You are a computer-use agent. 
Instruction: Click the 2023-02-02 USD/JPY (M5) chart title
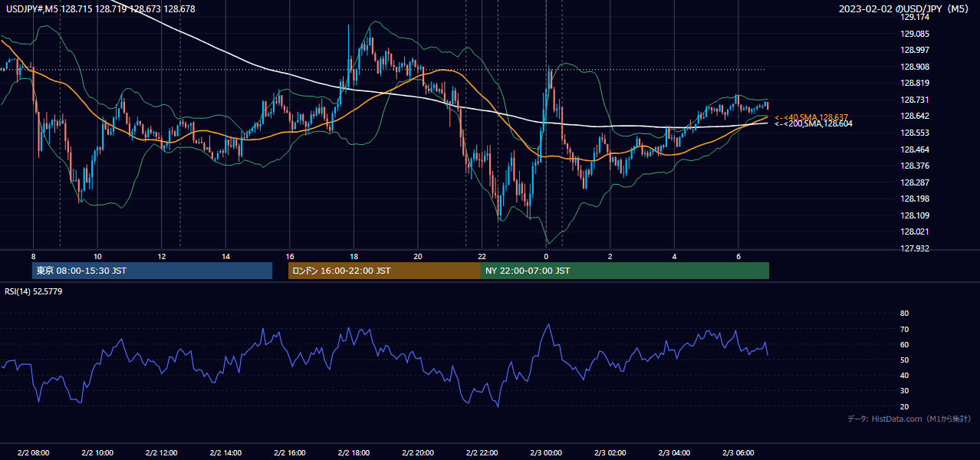point(904,8)
